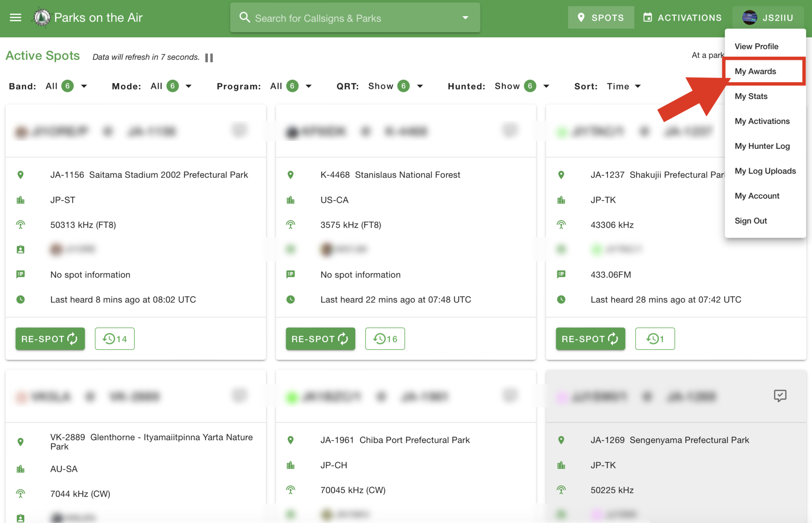Click spot history icon showing 16
The width and height of the screenshot is (812, 523).
[385, 338]
